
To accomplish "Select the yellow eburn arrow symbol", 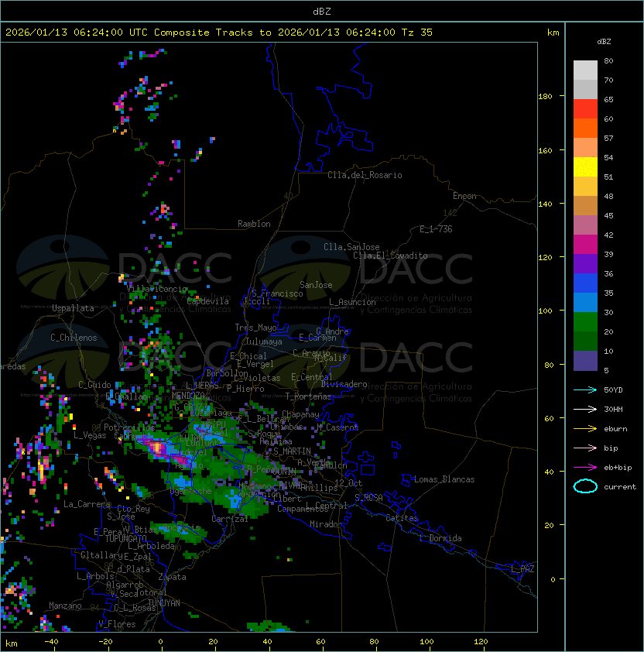I will point(585,429).
